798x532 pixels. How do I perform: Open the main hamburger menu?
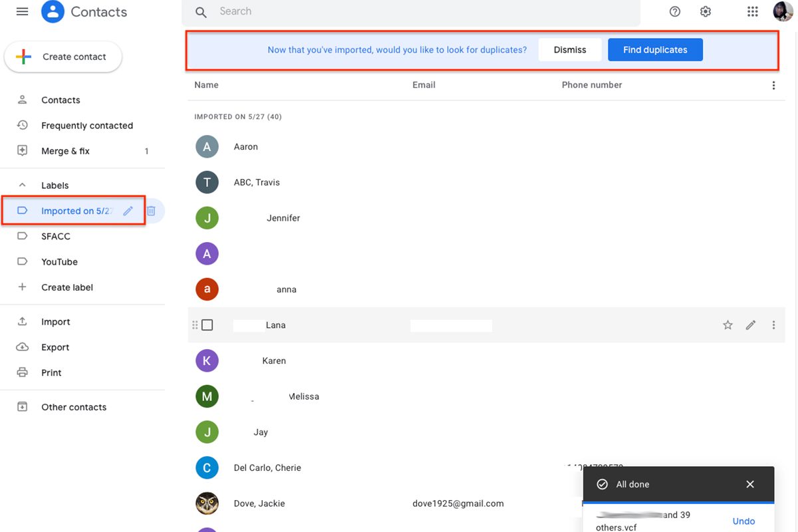pos(22,11)
